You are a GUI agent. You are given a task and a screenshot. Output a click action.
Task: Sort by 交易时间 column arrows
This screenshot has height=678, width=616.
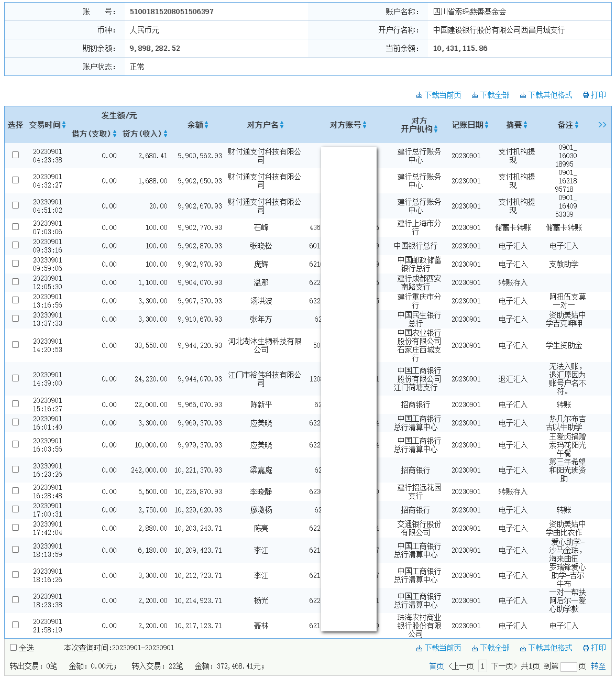pyautogui.click(x=64, y=125)
